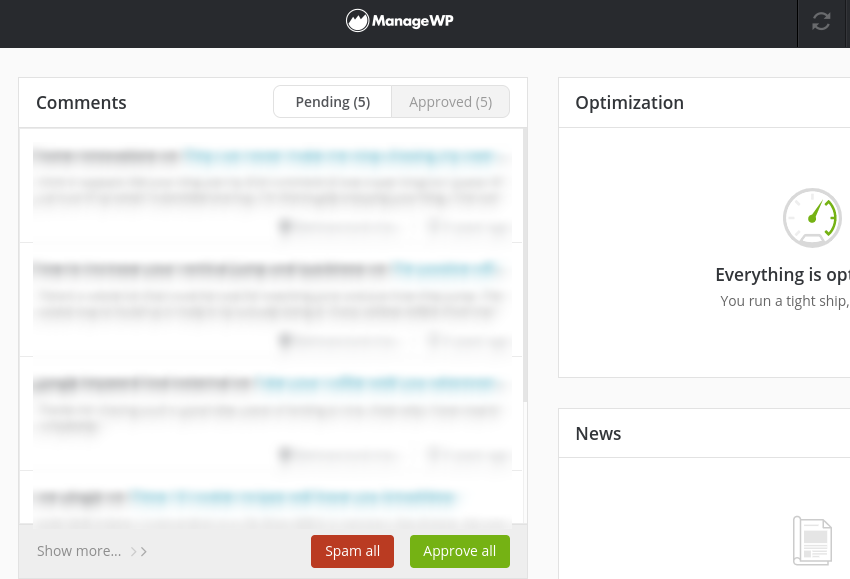Viewport: 850px width, 579px height.
Task: Click the Optimization widget heading
Action: click(x=629, y=103)
